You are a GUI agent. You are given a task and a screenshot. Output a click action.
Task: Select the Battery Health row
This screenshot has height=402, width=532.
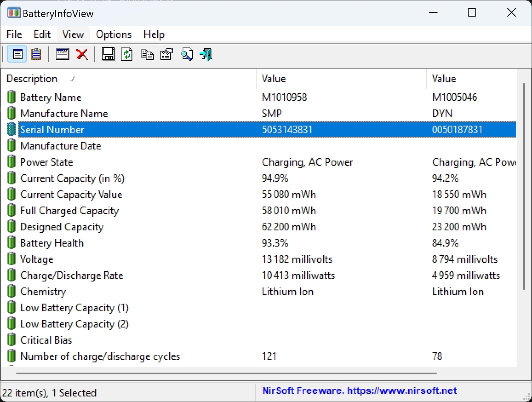(x=51, y=243)
